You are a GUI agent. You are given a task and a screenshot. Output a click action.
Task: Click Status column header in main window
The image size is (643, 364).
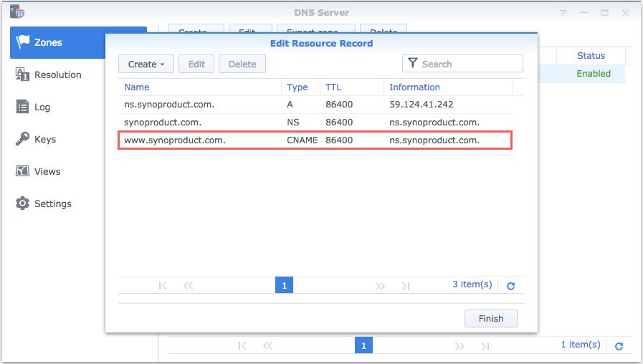click(x=591, y=56)
